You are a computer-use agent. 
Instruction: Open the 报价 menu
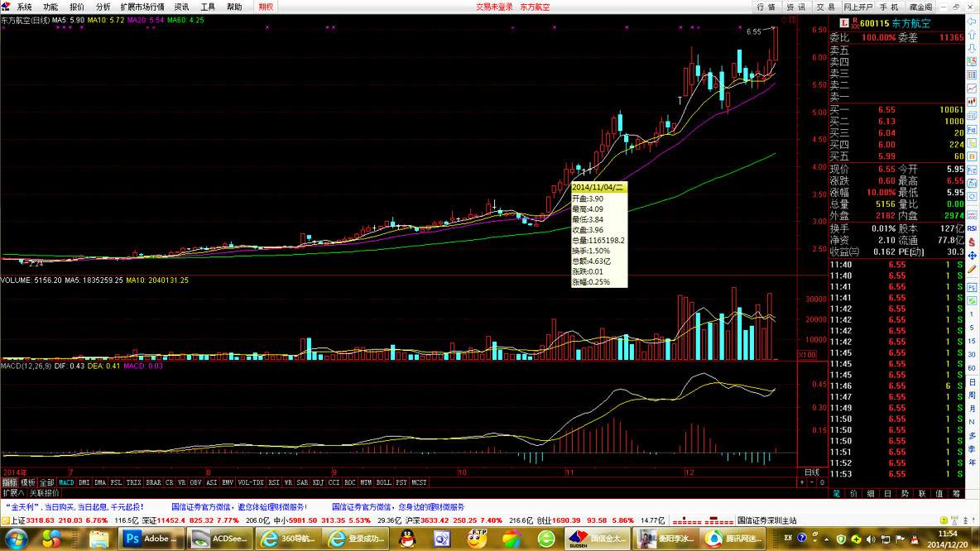click(76, 7)
